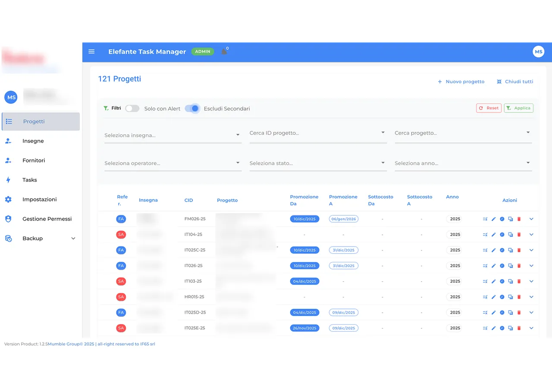Open the Seleziona stato dropdown
The image size is (552, 392).
pyautogui.click(x=318, y=163)
